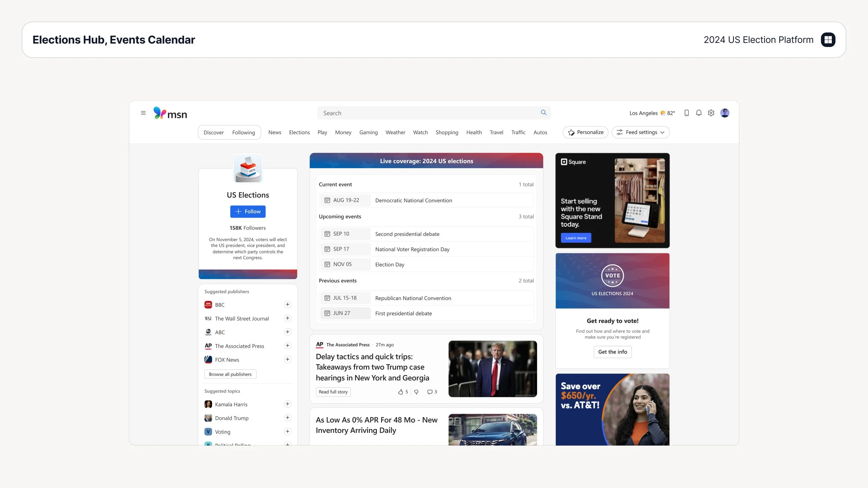The image size is (868, 488).
Task: Like the Associated Press article
Action: tap(401, 392)
